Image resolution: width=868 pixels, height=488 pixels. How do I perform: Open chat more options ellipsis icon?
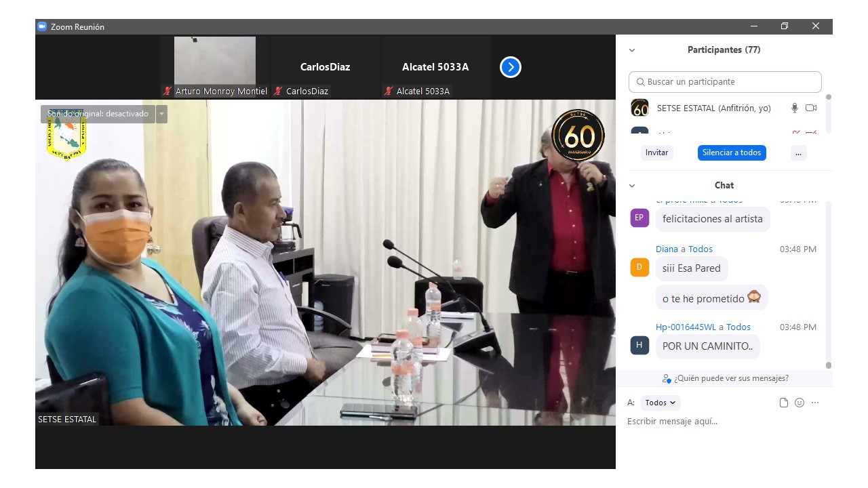815,403
